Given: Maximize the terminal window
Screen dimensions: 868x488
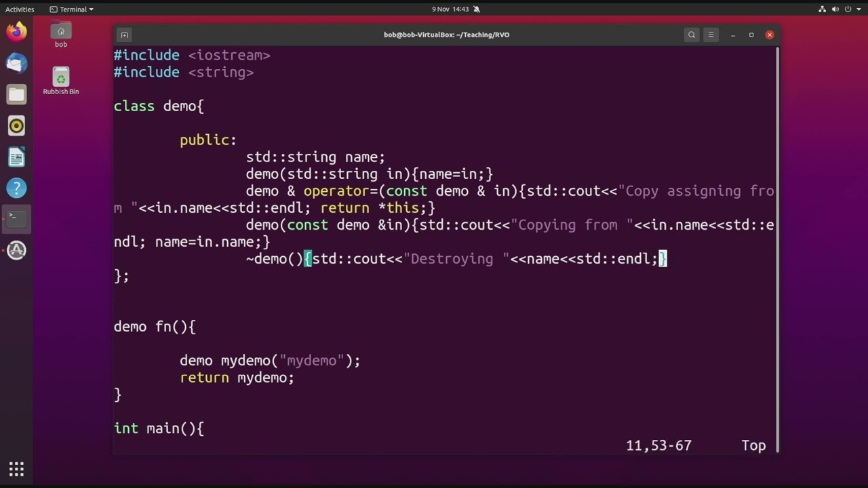Looking at the screenshot, I should pos(751,35).
